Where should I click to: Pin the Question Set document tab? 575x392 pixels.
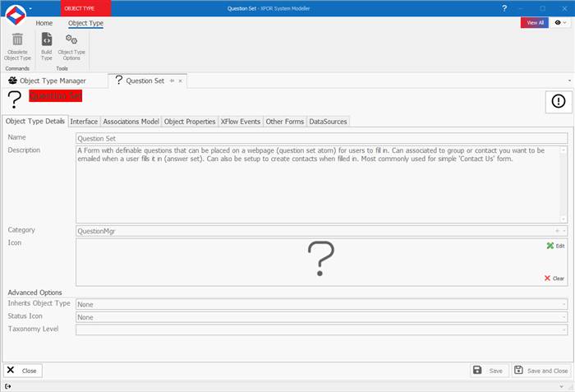172,81
